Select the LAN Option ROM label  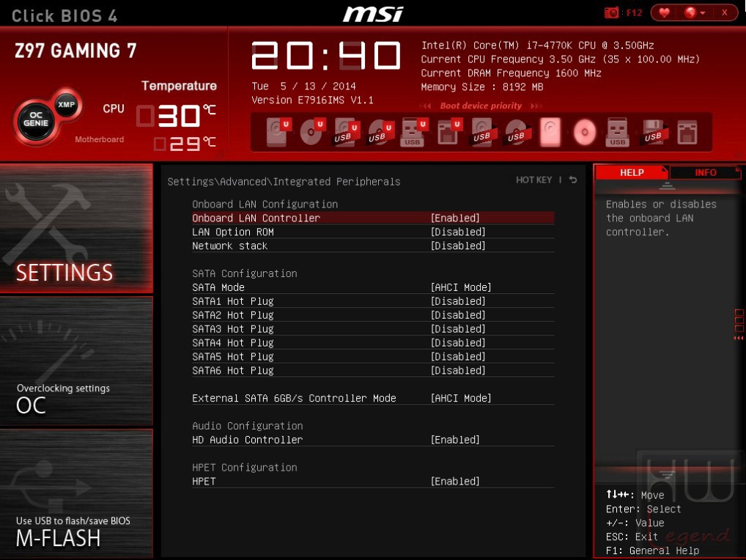(232, 232)
